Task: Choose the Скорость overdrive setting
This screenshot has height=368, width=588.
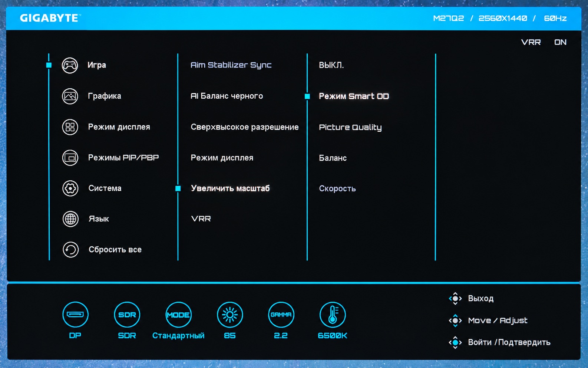Action: 337,188
